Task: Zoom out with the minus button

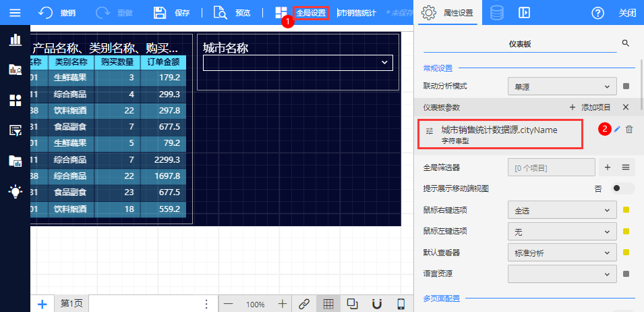Action: coord(229,304)
